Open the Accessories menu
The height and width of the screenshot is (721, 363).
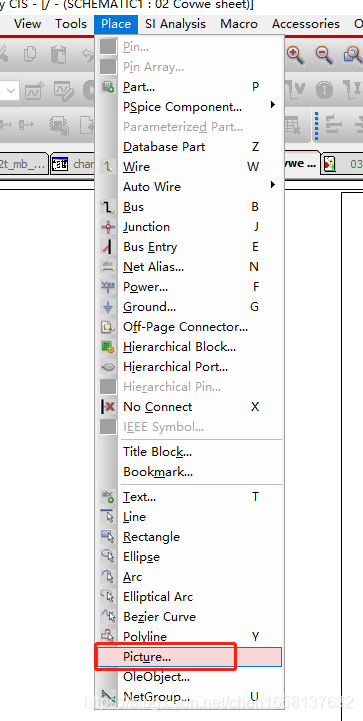(x=305, y=23)
